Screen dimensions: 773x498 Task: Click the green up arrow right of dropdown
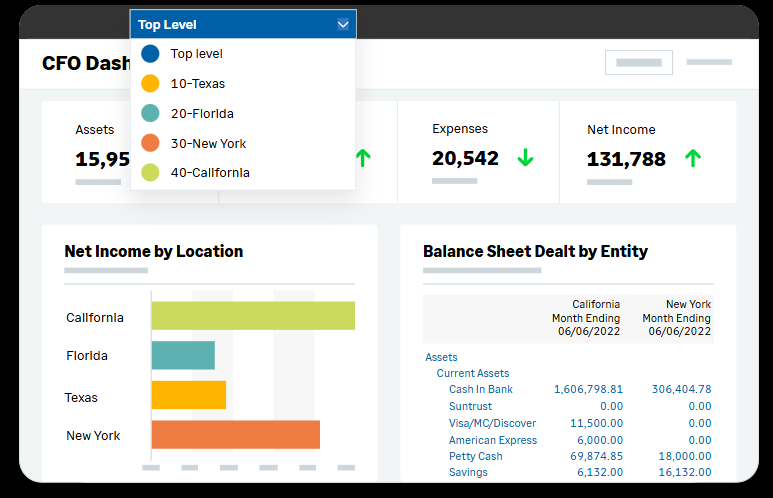363,157
